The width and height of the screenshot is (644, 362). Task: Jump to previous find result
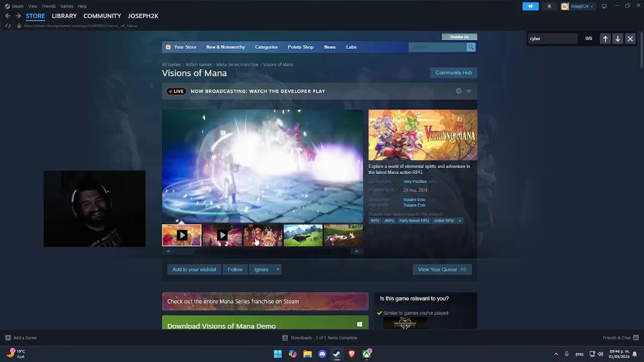tap(605, 38)
